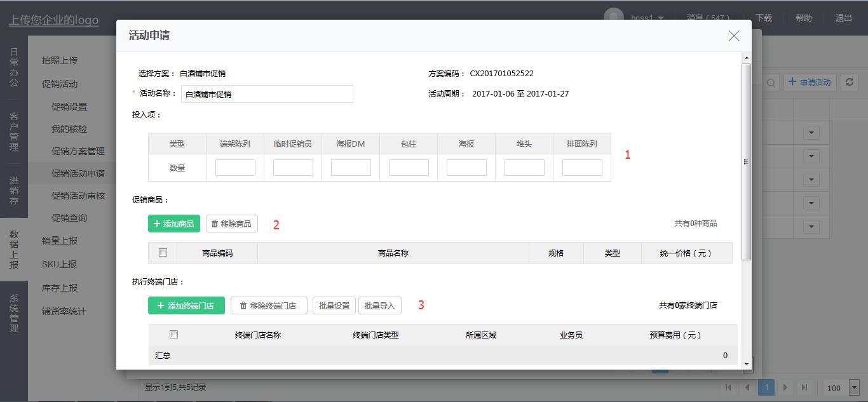
Task: Click the dialog's scroll-down arrow
Action: tap(747, 364)
